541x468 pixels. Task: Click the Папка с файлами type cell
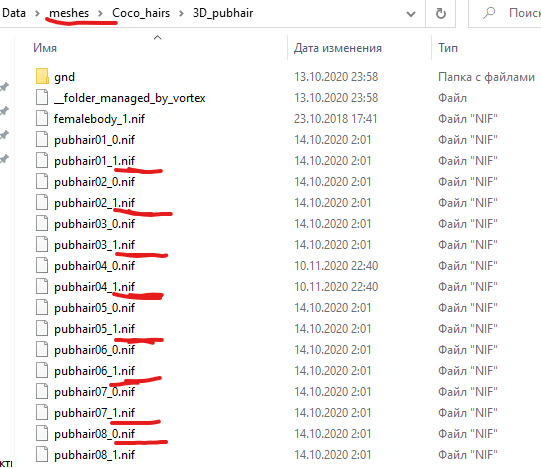(x=486, y=77)
